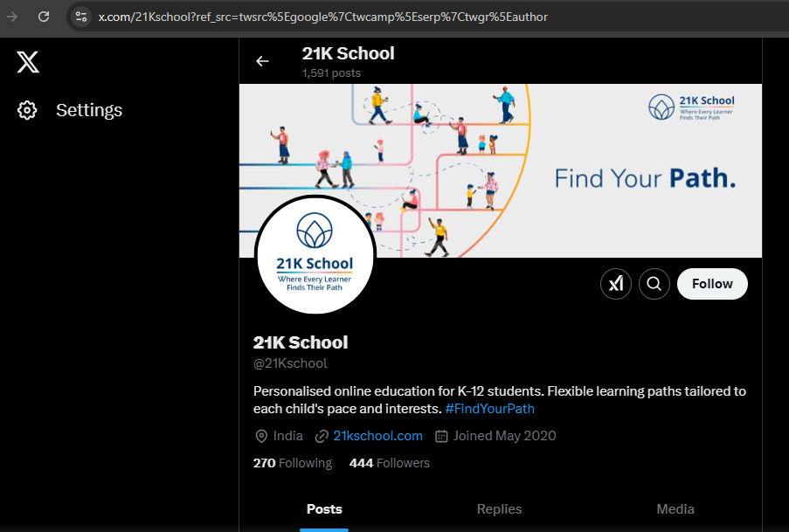The width and height of the screenshot is (789, 532).
Task: Follow the 21K School account
Action: (x=712, y=284)
